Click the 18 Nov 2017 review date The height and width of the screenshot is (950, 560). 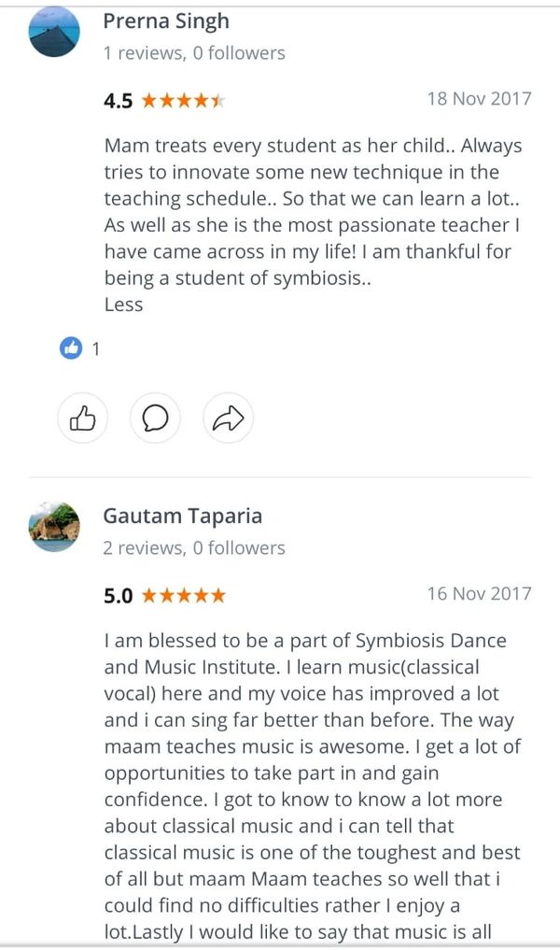click(479, 99)
